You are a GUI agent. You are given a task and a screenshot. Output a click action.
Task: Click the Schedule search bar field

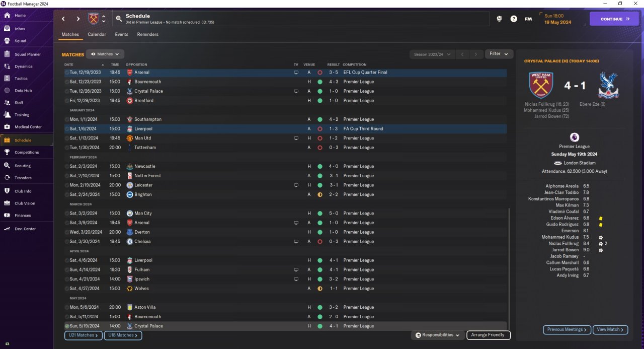coord(301,19)
